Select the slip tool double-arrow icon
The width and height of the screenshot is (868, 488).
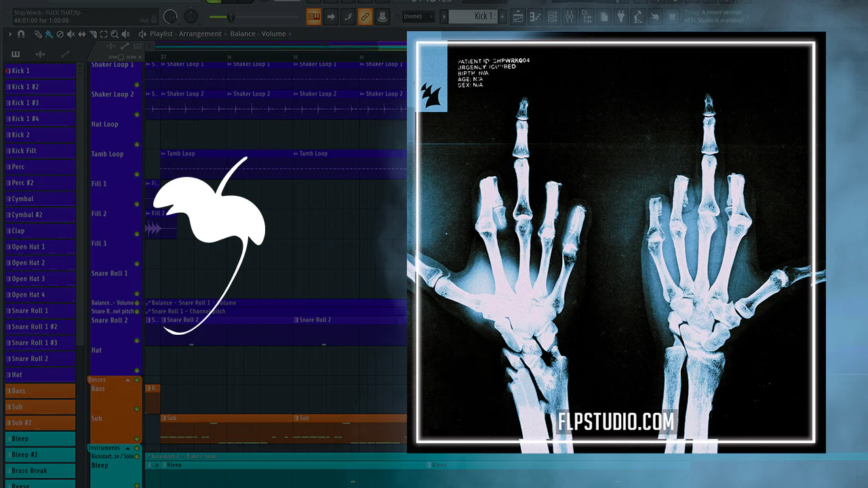(x=81, y=34)
